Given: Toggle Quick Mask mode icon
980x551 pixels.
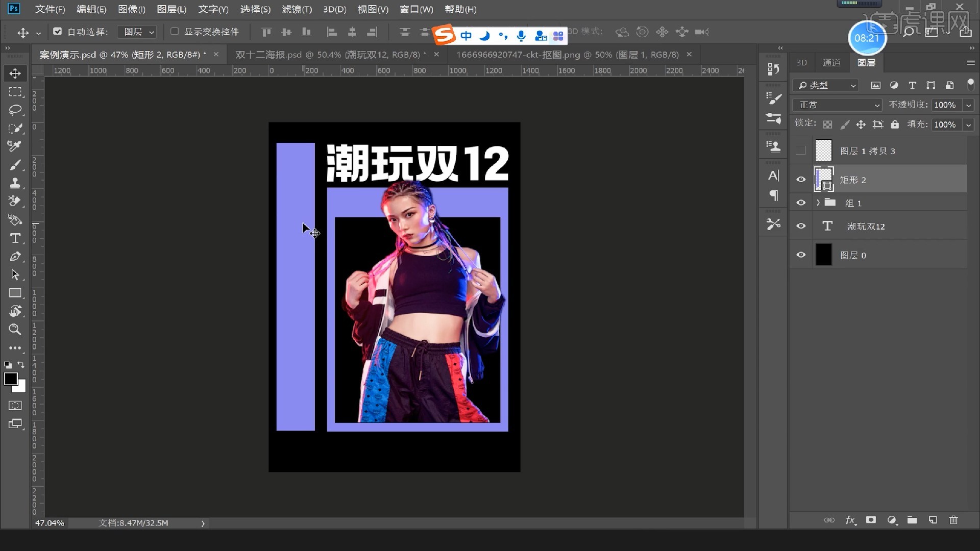Looking at the screenshot, I should (15, 406).
